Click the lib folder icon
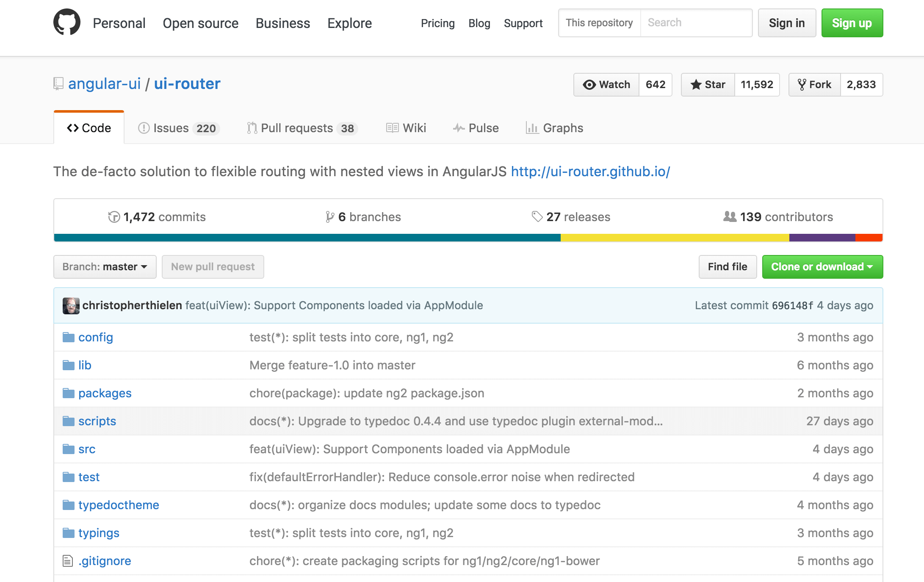 point(69,365)
